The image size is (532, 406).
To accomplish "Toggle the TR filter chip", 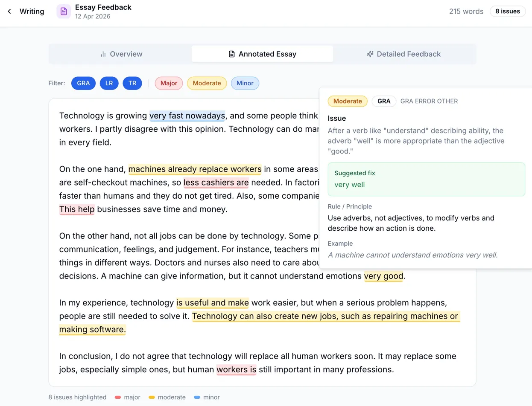I will (x=132, y=83).
